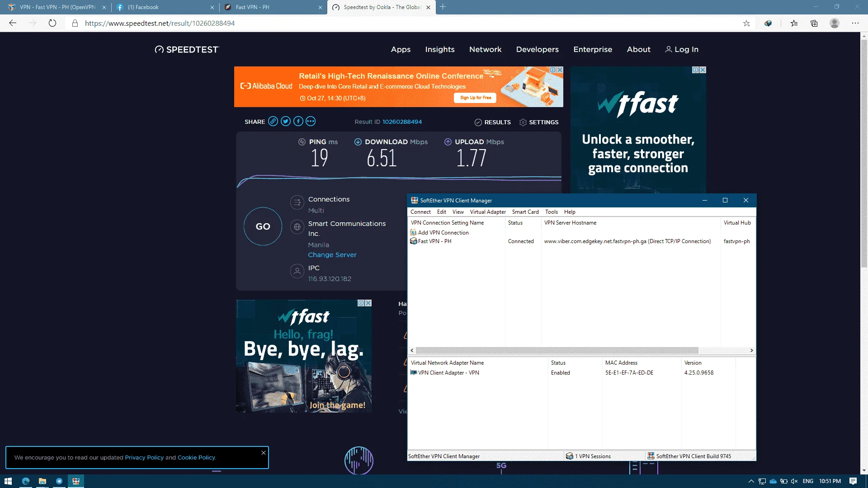The width and height of the screenshot is (868, 488).
Task: Copy the share link icon on Speedtest
Action: [273, 121]
